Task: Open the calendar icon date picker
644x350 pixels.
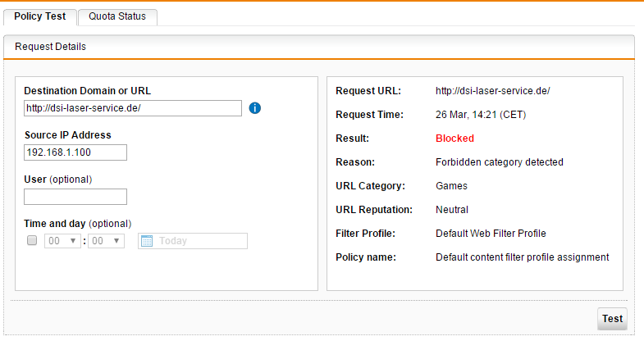Action: (147, 241)
